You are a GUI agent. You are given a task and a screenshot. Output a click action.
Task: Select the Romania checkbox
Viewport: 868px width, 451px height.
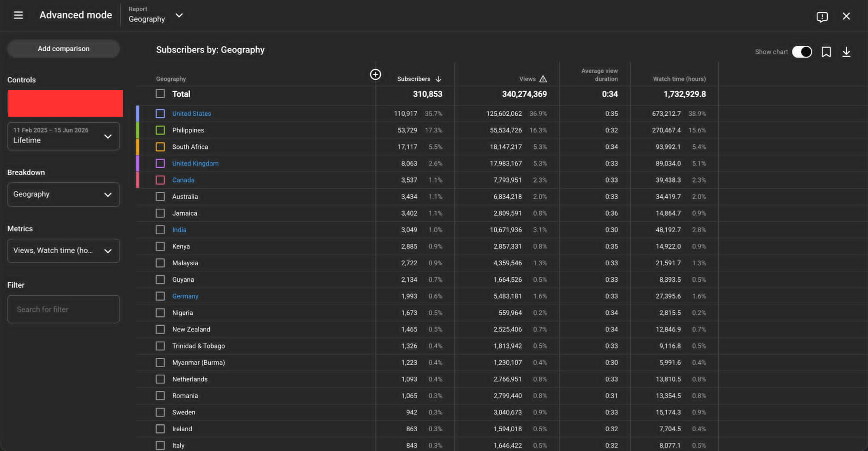pyautogui.click(x=160, y=395)
